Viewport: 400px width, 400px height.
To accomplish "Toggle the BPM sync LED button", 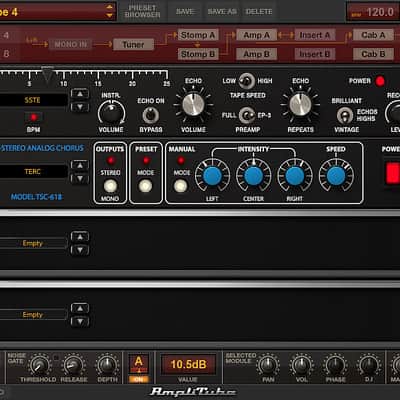I will 33,117.
